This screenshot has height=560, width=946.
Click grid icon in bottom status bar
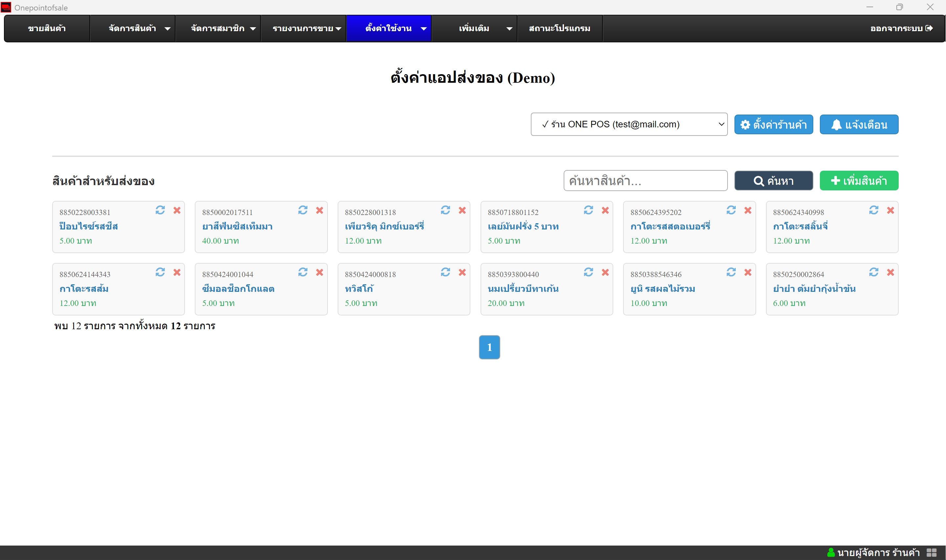pos(931,552)
